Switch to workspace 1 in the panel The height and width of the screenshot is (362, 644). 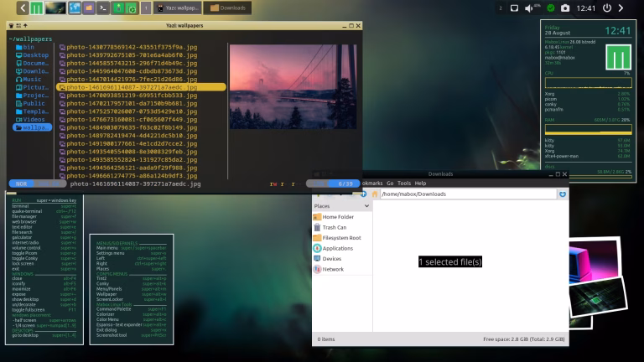pyautogui.click(x=146, y=8)
